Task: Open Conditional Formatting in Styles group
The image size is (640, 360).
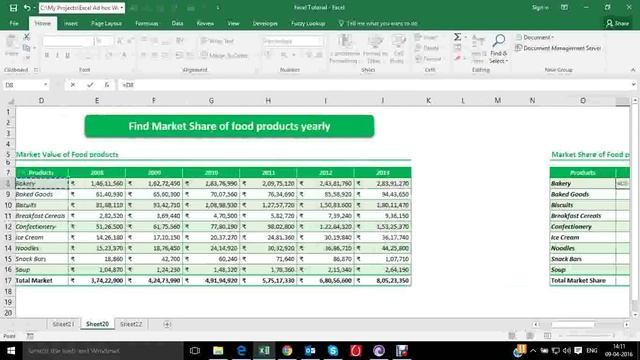Action: point(344,49)
